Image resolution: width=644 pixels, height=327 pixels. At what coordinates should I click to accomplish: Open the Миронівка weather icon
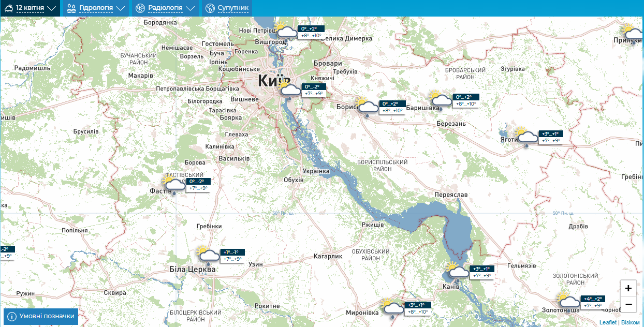pos(392,308)
